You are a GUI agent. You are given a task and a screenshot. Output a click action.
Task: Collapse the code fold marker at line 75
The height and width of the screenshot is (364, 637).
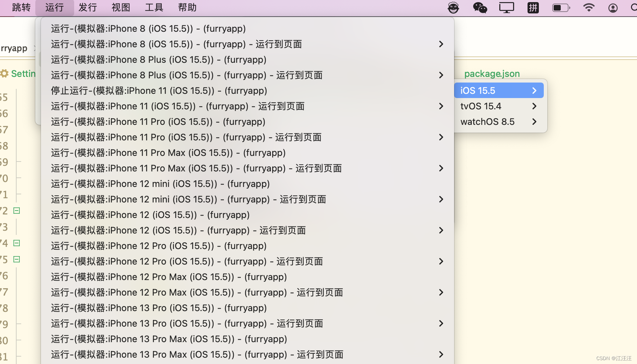click(x=17, y=259)
